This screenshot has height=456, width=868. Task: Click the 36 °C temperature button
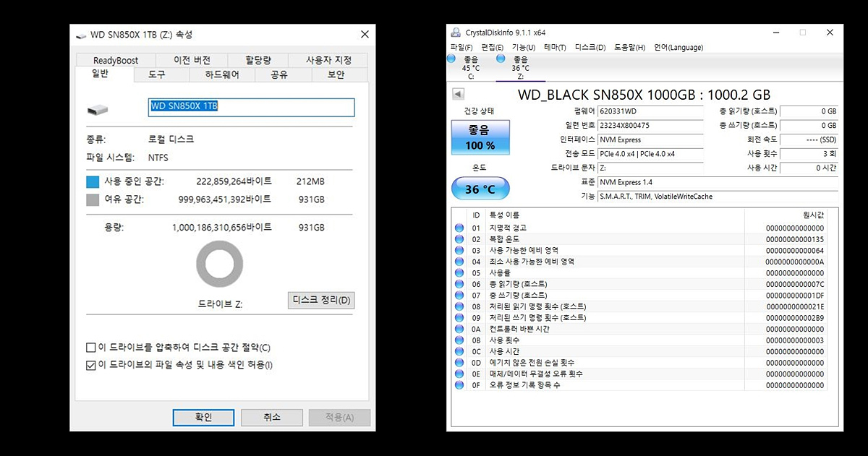[480, 189]
